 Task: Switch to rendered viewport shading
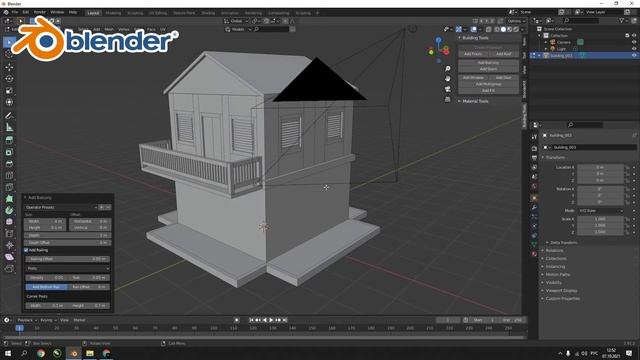coord(516,29)
